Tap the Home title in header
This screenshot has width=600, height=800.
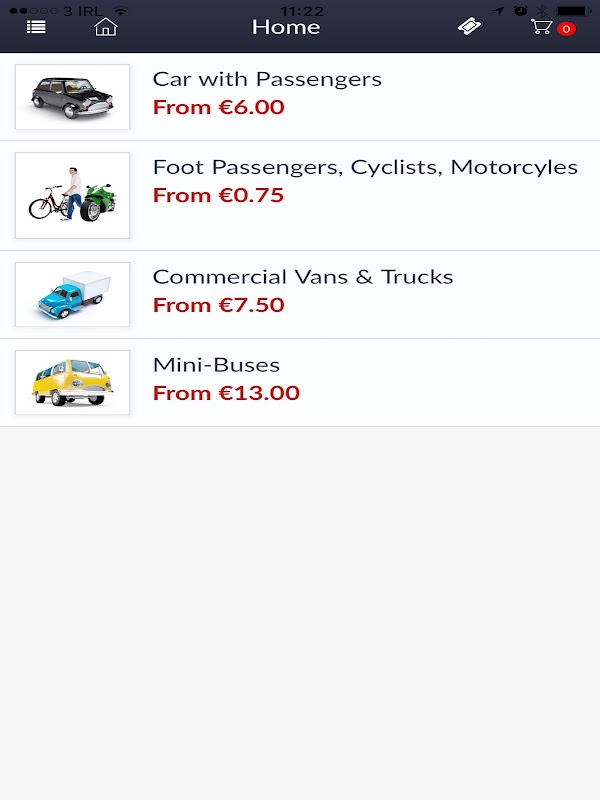[x=286, y=27]
